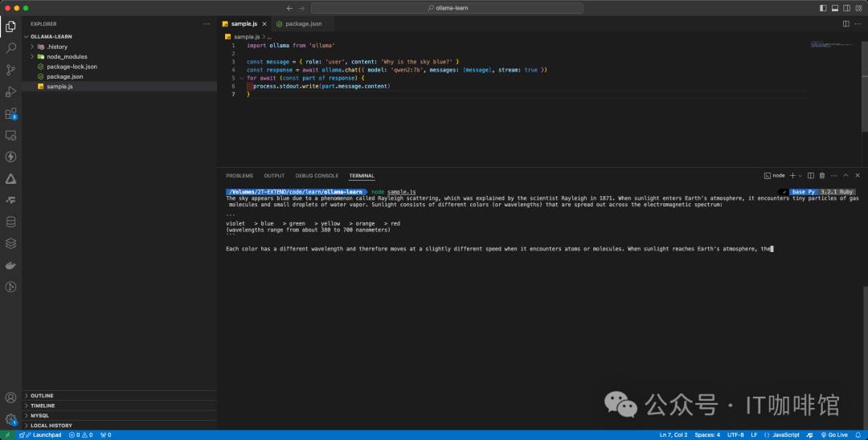Close the sample.js tab

[x=264, y=24]
